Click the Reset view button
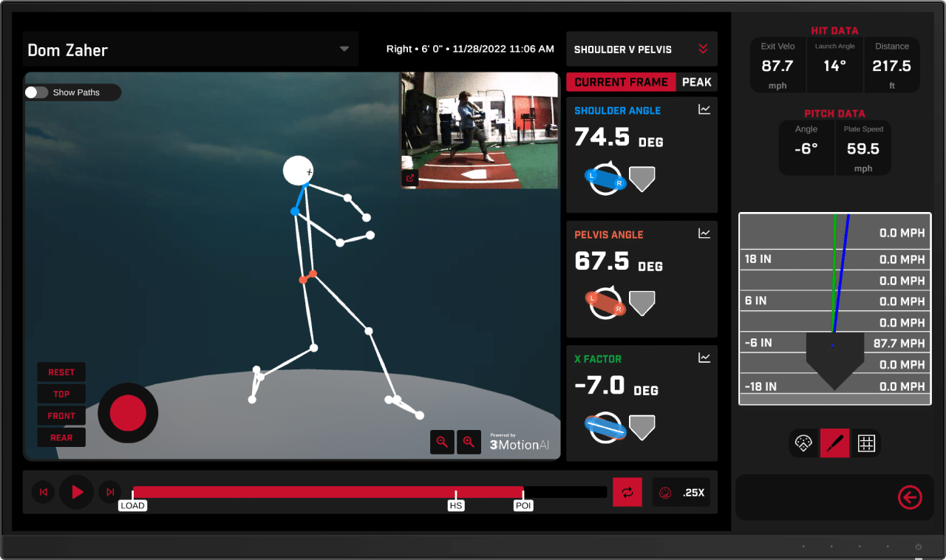This screenshot has width=946, height=560. point(61,372)
